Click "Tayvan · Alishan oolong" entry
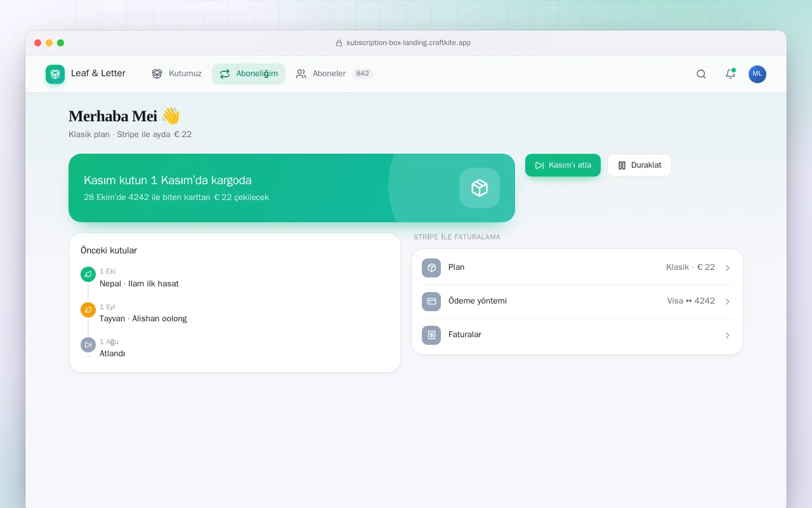 143,319
